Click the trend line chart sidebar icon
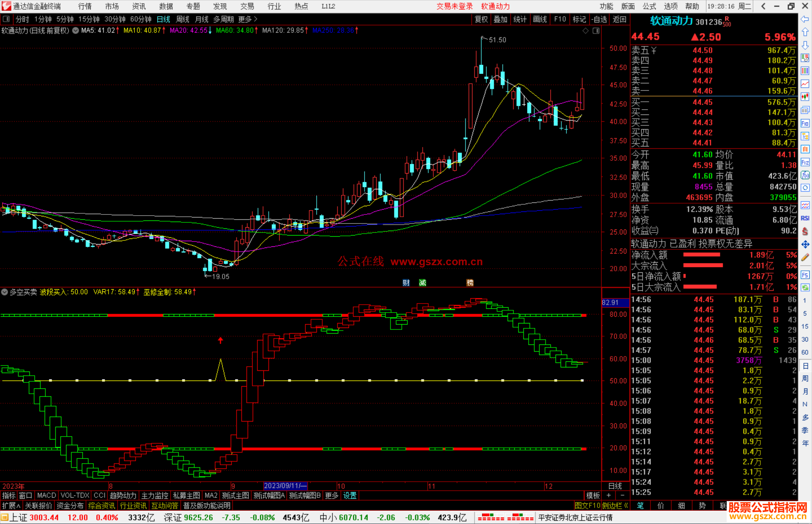 pos(805,83)
